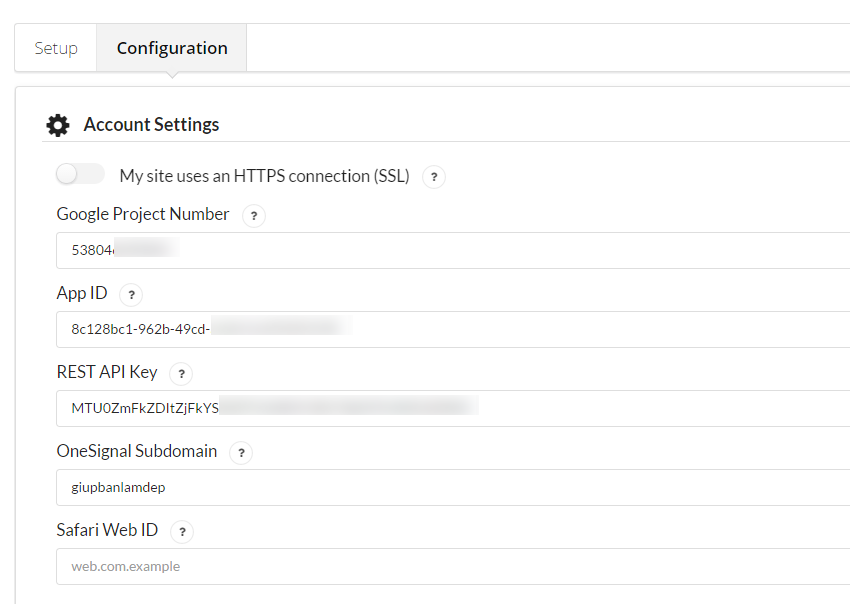Click the REST API Key label text
The width and height of the screenshot is (850, 604).
click(x=107, y=372)
